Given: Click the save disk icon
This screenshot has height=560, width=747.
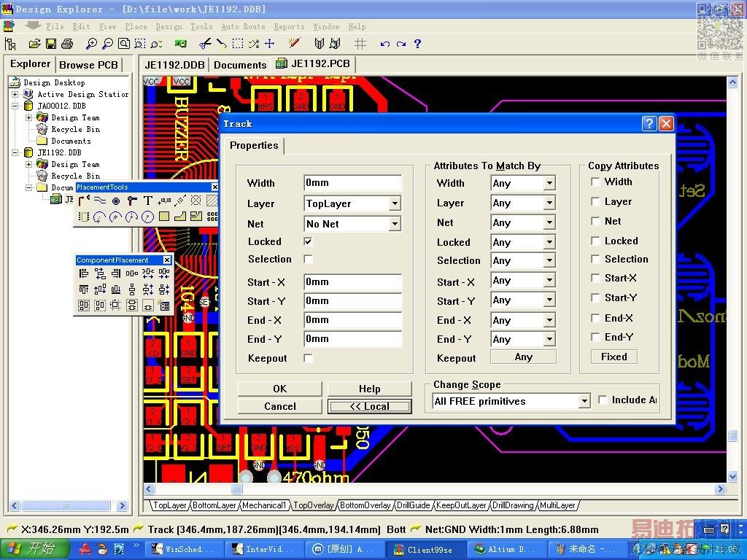Looking at the screenshot, I should [51, 44].
